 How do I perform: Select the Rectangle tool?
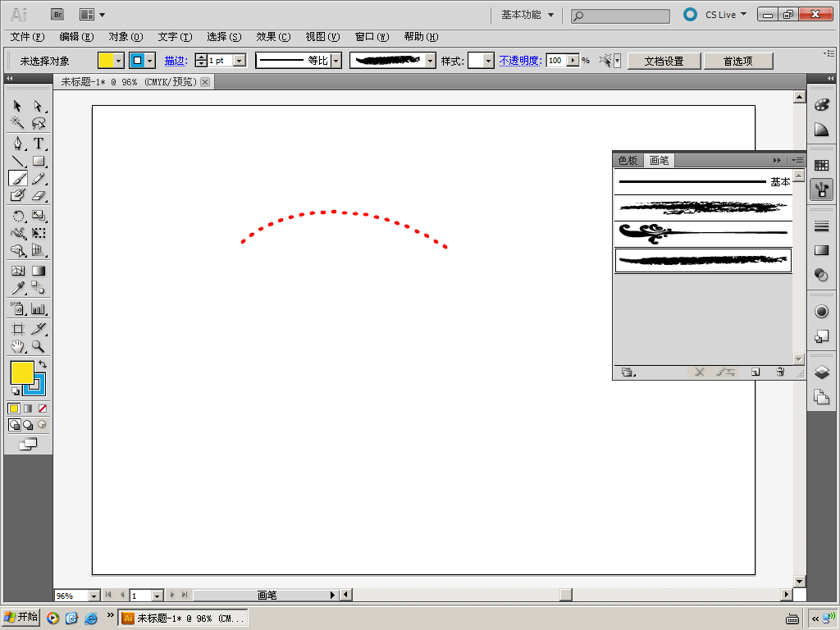coord(38,161)
